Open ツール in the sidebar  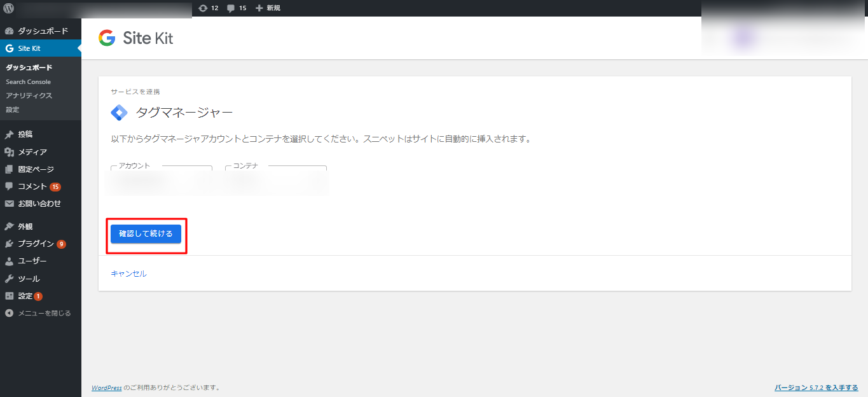[41, 279]
